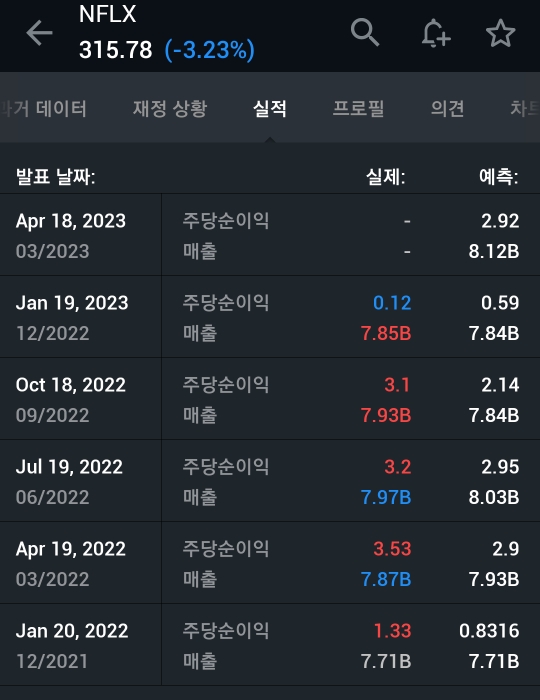Select actual revenue 7.85B
Image resolution: width=540 pixels, height=700 pixels.
386,333
